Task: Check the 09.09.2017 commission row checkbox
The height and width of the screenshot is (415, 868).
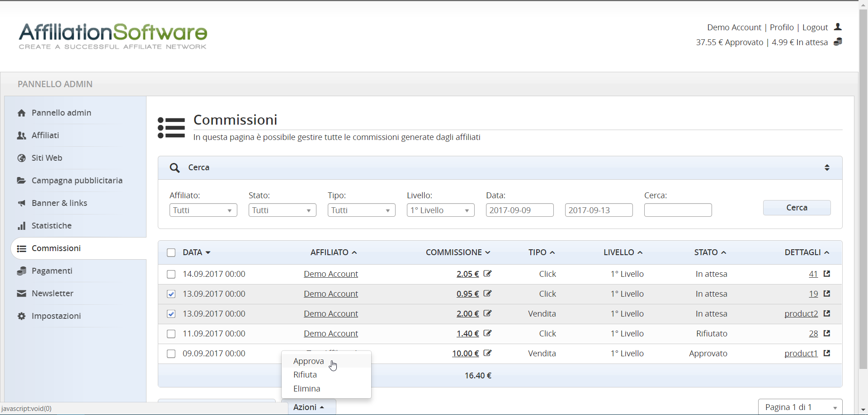Action: click(x=171, y=354)
